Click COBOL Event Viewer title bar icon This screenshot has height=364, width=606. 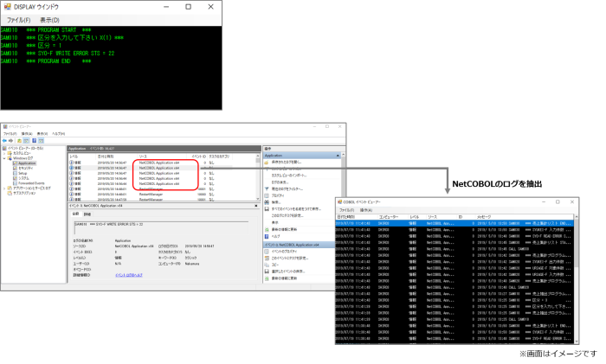pyautogui.click(x=339, y=201)
